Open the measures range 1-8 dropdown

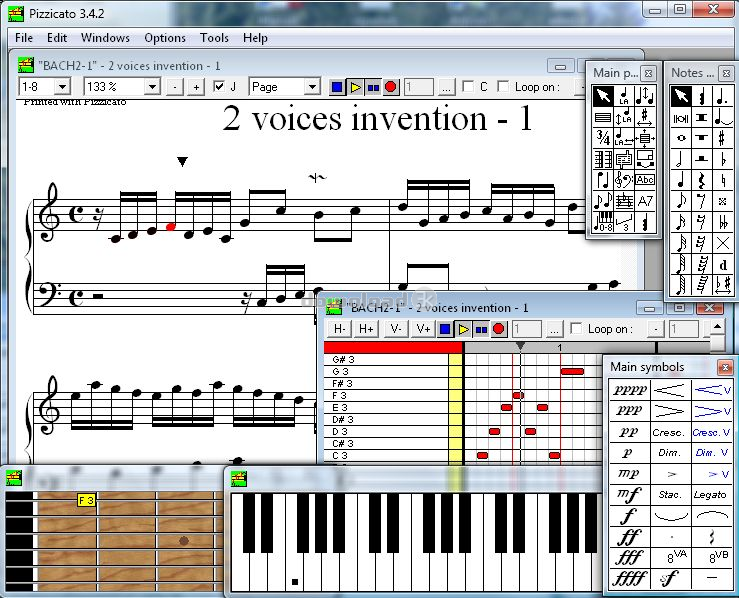(62, 87)
